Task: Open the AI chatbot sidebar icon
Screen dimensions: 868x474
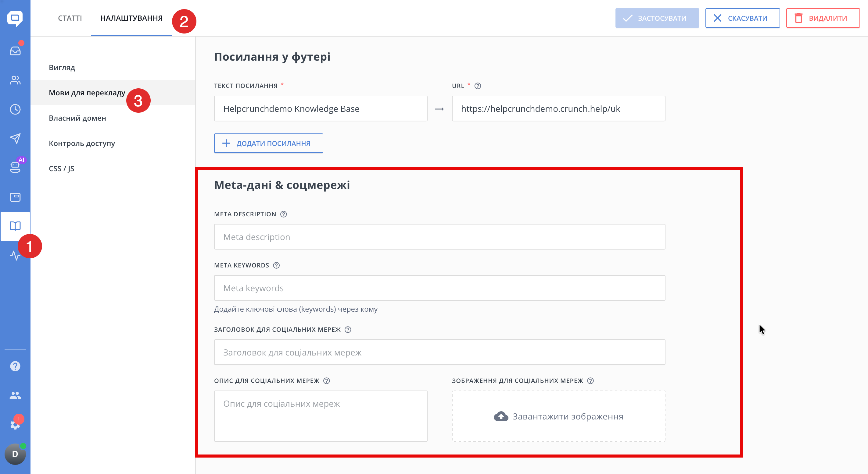Action: [x=15, y=167]
